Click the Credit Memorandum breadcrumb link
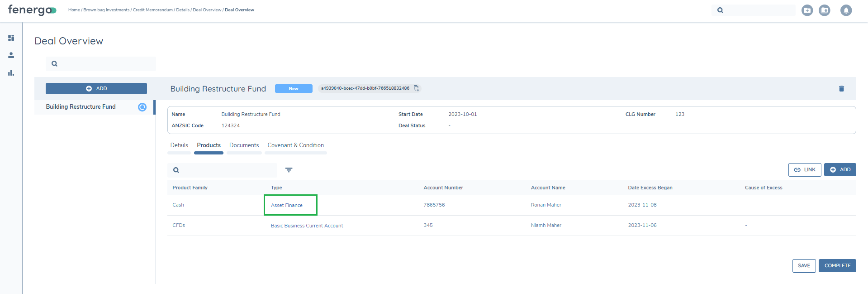The width and height of the screenshot is (868, 294). [152, 10]
